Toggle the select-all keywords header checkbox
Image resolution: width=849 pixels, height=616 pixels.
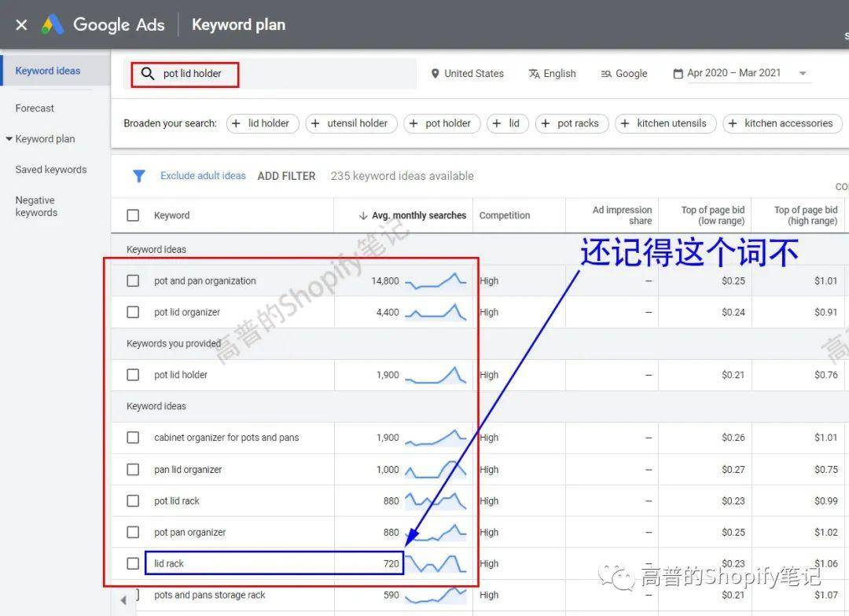coord(133,215)
